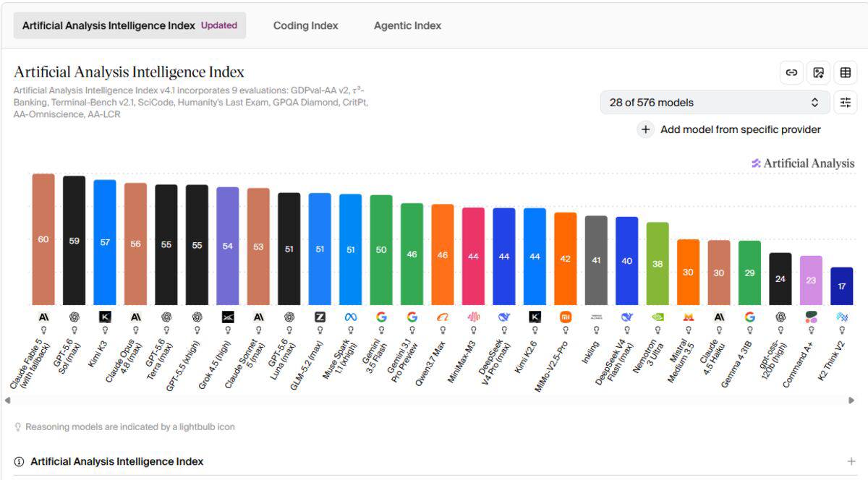Click the download chart image icon
This screenshot has width=868, height=480.
click(818, 72)
